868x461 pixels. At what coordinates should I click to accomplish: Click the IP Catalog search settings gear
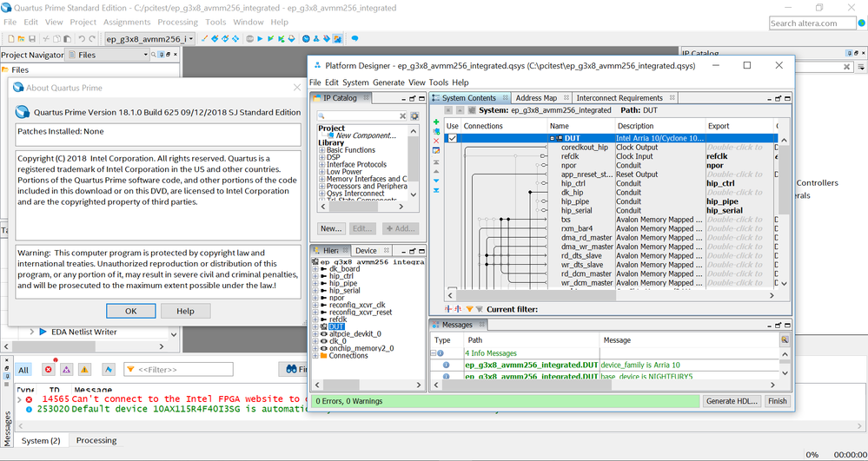[x=414, y=115]
